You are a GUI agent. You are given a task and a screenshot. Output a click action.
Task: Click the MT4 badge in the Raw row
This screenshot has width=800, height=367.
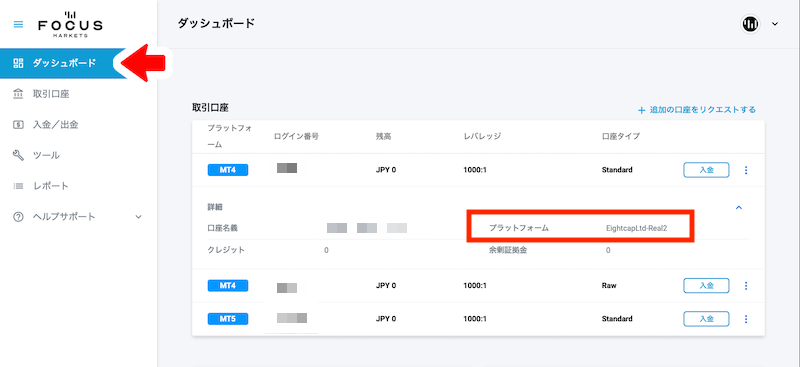coord(228,285)
